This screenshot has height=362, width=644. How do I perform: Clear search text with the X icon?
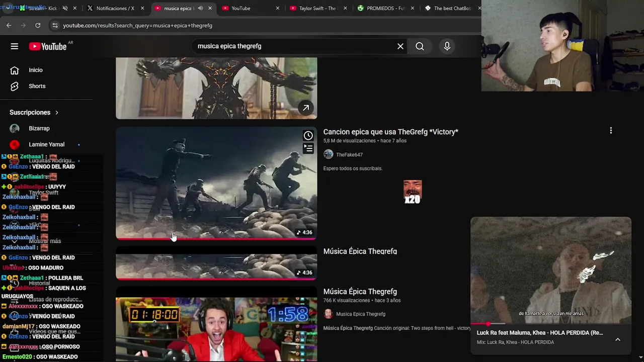pyautogui.click(x=400, y=46)
